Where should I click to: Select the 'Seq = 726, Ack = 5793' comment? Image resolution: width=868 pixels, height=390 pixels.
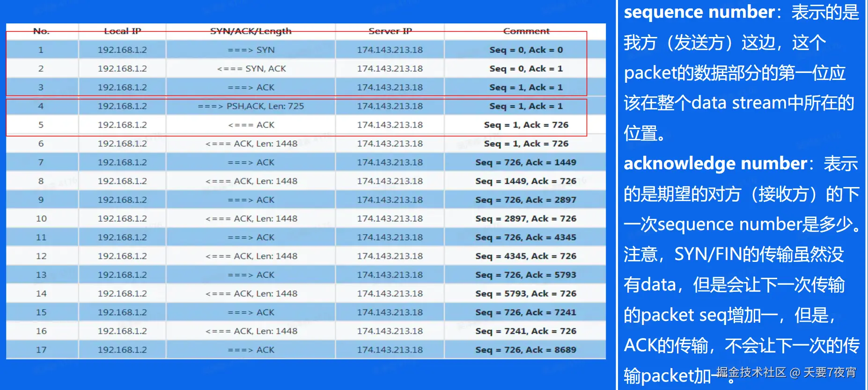(x=526, y=274)
